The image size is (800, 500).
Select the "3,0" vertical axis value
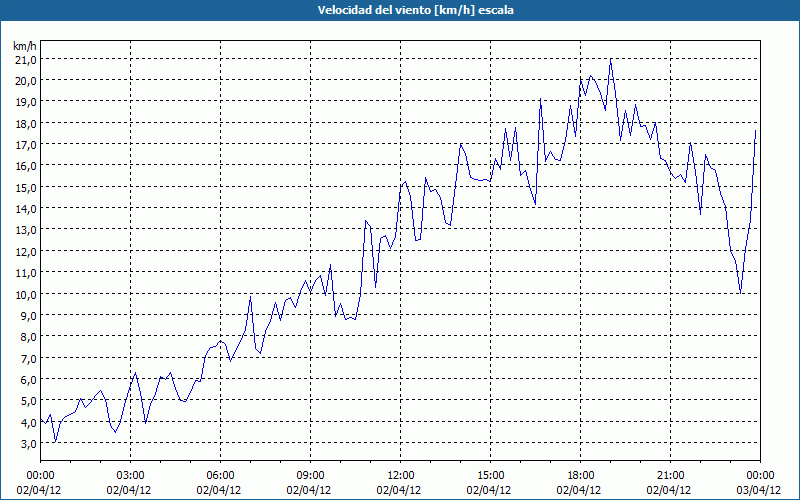point(28,444)
